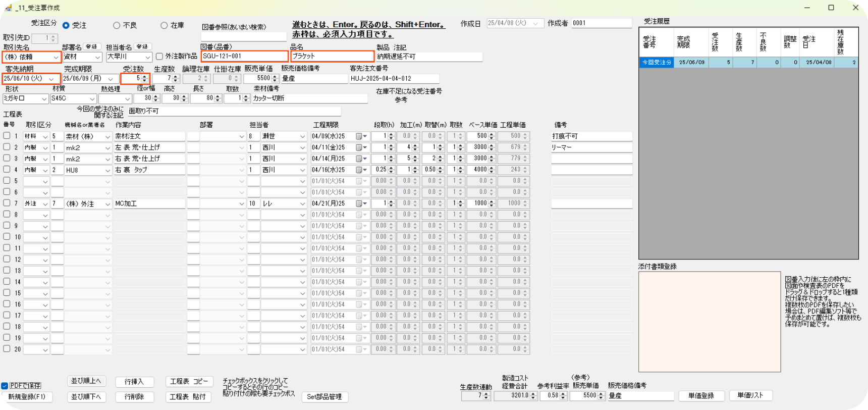Click the app icon in the title bar
Viewport: 868px width, 410px height.
(x=8, y=8)
